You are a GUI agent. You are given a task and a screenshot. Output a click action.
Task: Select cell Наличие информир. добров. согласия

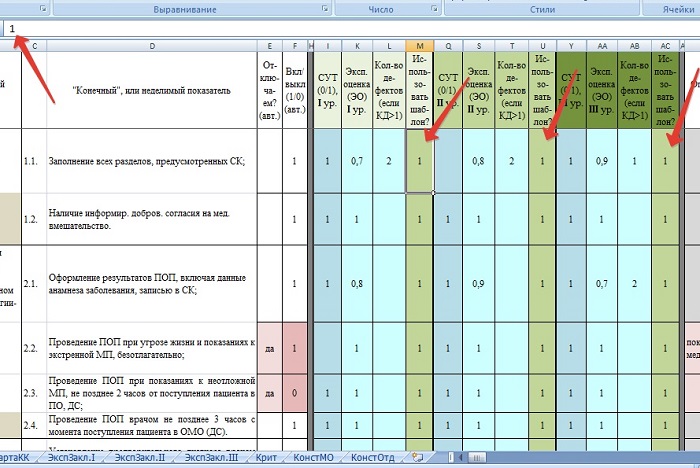coord(152,219)
